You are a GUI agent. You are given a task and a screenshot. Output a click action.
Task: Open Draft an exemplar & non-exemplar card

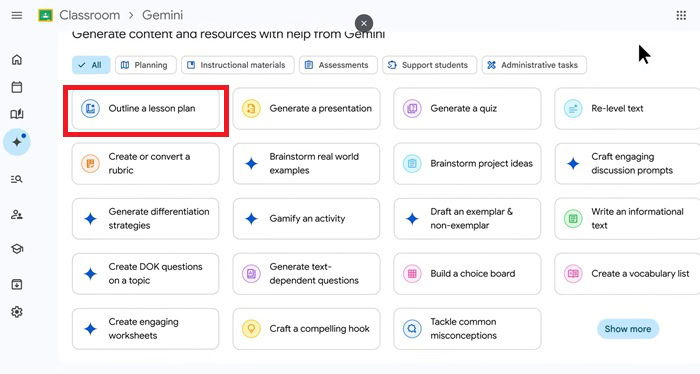click(x=467, y=219)
